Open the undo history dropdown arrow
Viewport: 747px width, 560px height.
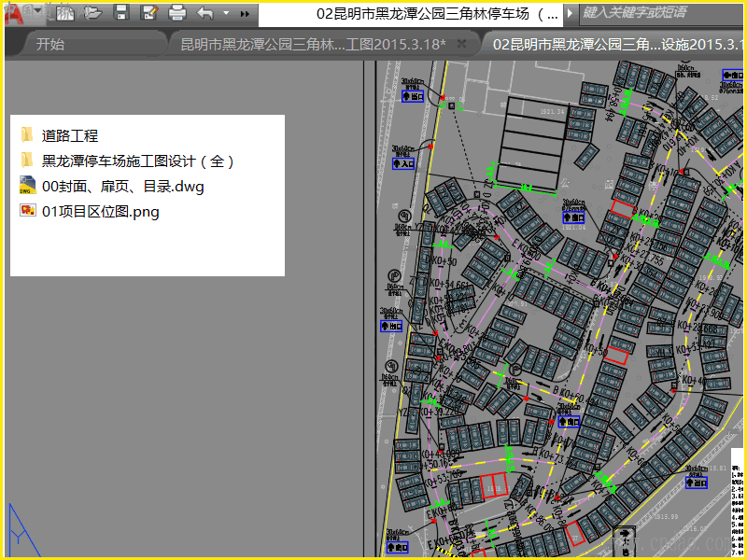[226, 14]
